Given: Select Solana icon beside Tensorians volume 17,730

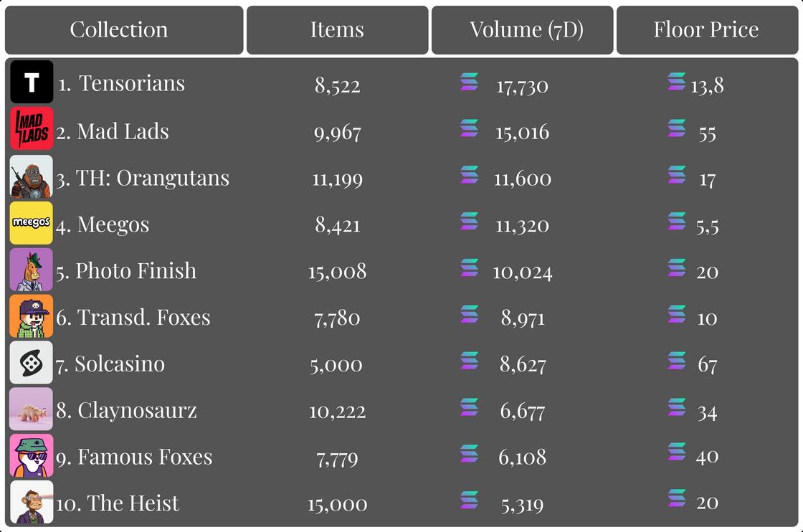Looking at the screenshot, I should [x=469, y=82].
